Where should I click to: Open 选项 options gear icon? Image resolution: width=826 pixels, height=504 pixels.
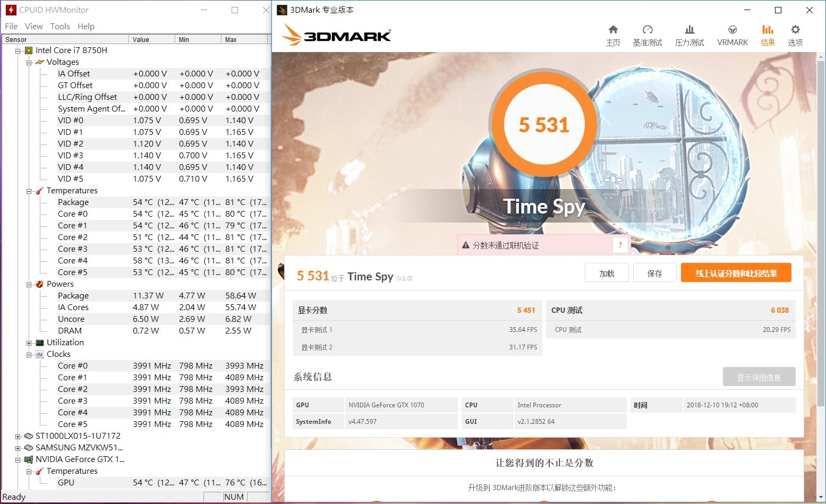point(795,30)
